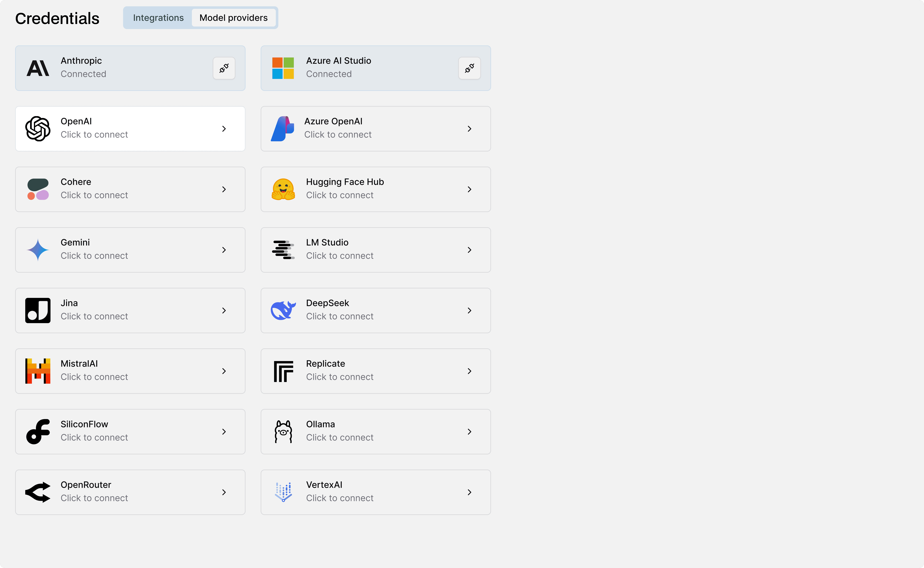Click the VertexAI logo
This screenshot has height=568, width=924.
[x=283, y=492]
